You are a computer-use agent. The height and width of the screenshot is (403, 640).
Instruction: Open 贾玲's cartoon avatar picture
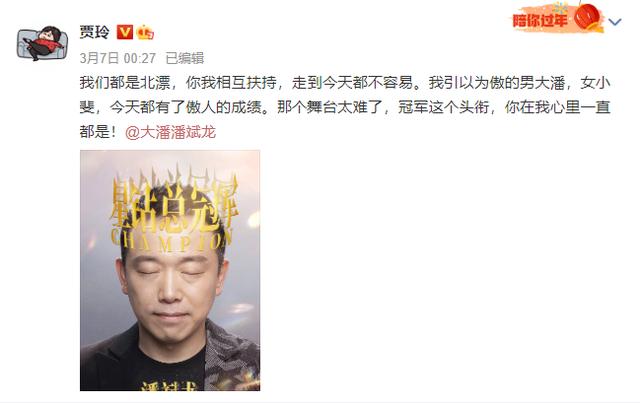42,43
